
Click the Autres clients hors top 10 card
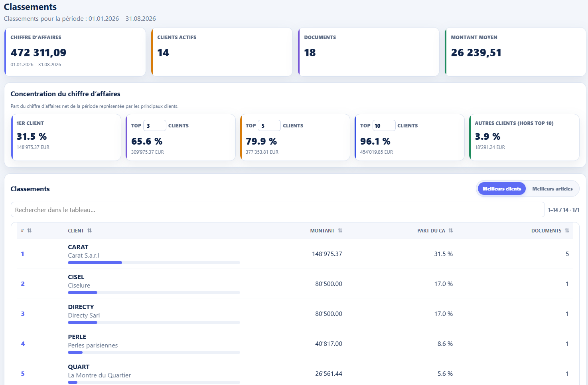tap(524, 137)
